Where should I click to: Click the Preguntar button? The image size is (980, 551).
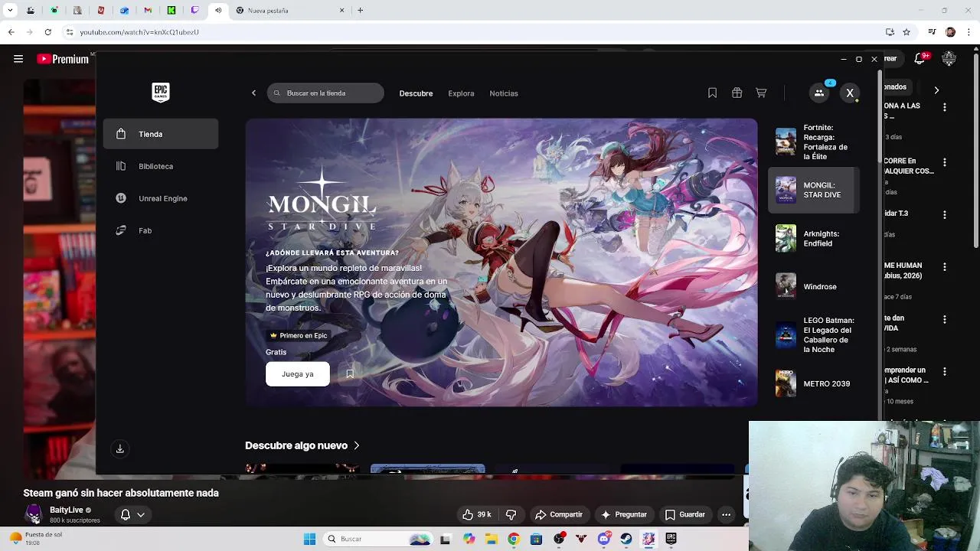tap(624, 514)
